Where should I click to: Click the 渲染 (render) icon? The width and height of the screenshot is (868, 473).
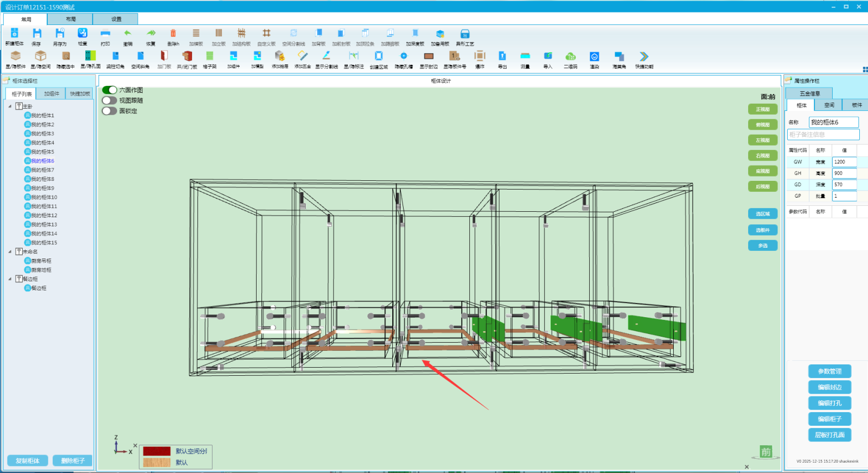pyautogui.click(x=595, y=56)
